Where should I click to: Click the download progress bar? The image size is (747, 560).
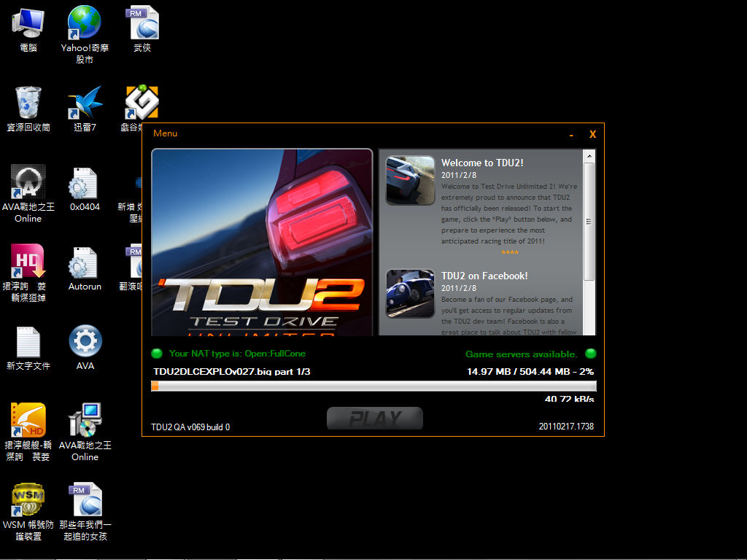point(373,386)
